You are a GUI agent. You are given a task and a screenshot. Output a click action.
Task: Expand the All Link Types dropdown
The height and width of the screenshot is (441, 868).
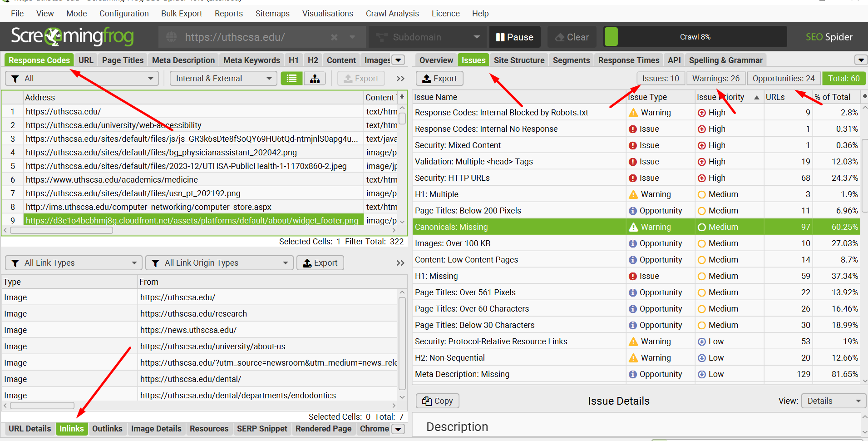(x=74, y=263)
